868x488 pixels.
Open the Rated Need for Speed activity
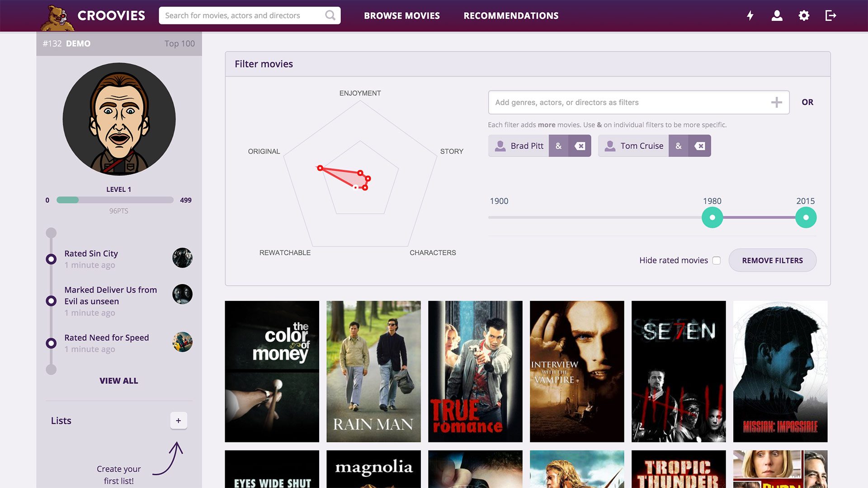(x=106, y=338)
